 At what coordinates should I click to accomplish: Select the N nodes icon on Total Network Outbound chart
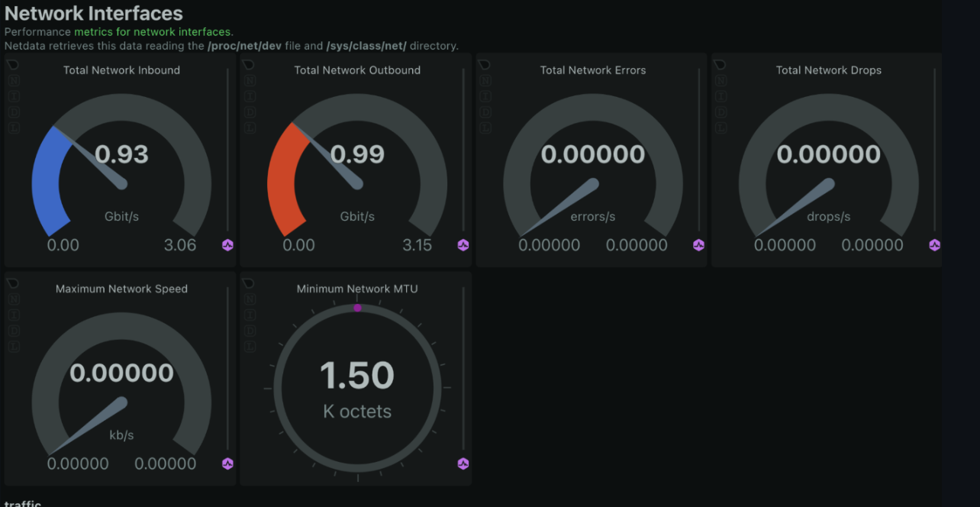(x=248, y=81)
